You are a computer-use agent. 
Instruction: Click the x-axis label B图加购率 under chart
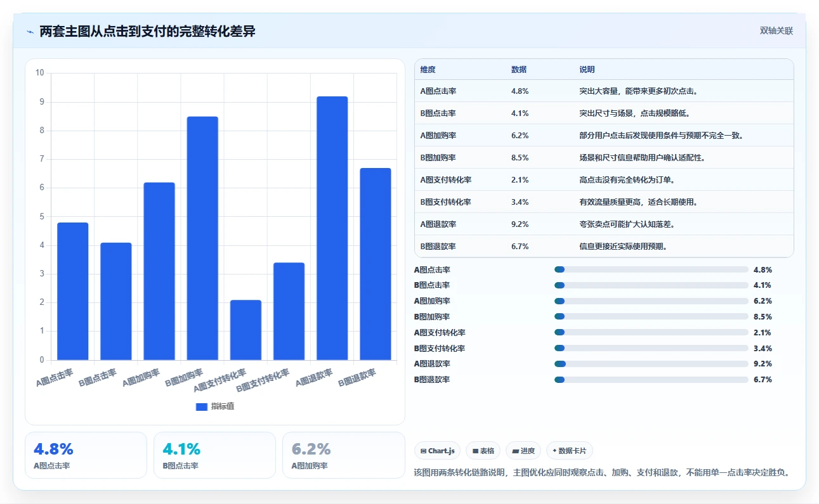[x=185, y=378]
